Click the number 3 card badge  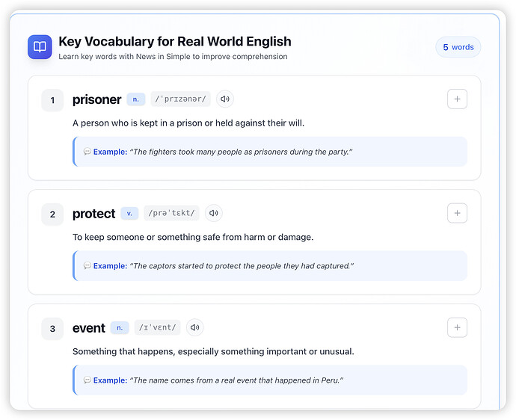point(52,329)
